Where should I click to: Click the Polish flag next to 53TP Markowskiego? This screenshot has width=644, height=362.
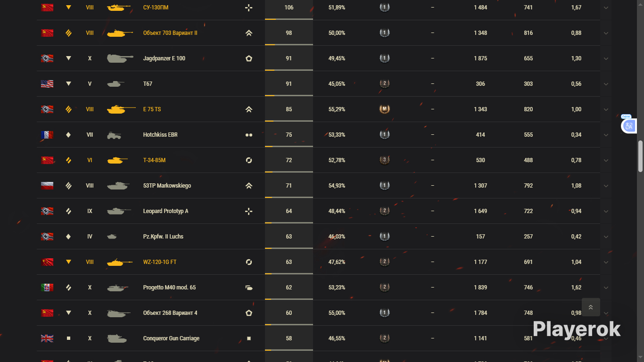pyautogui.click(x=47, y=186)
